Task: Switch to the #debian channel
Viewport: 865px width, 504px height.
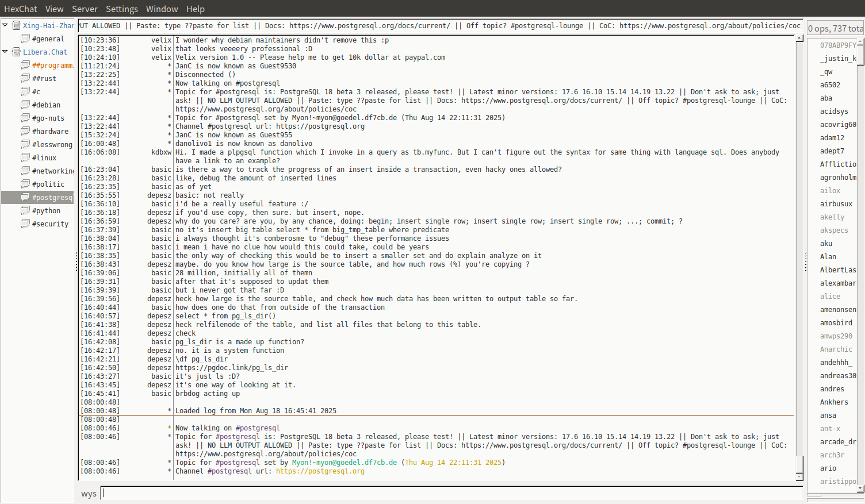Action: coord(46,105)
